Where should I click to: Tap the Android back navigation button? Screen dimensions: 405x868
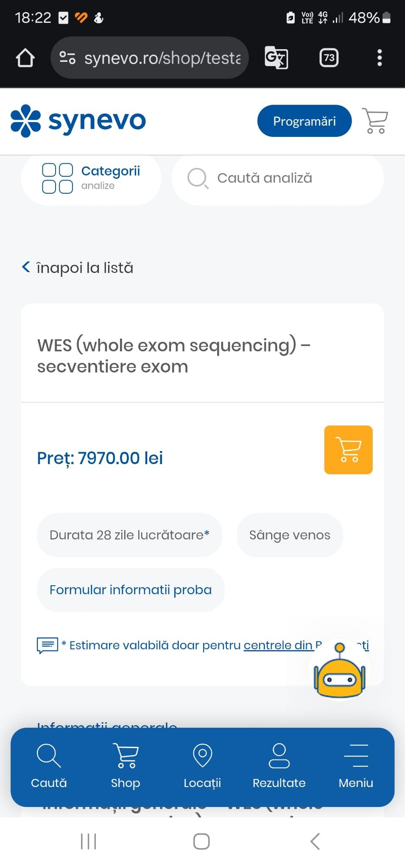[315, 841]
